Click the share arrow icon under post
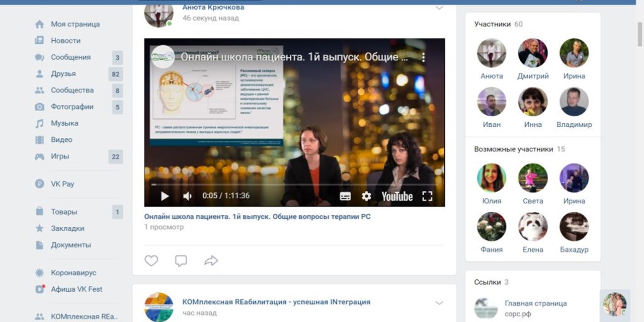This screenshot has height=322, width=644. point(211,260)
